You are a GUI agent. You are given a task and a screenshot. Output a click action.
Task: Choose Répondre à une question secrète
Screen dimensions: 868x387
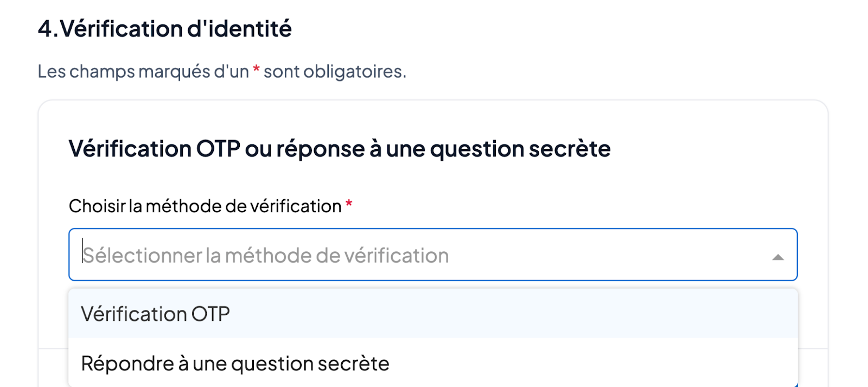[x=235, y=364]
